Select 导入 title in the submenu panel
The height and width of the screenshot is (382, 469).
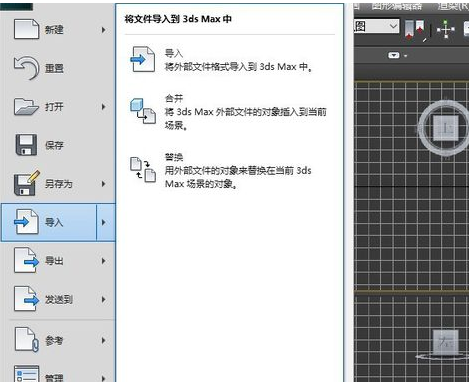(x=174, y=53)
